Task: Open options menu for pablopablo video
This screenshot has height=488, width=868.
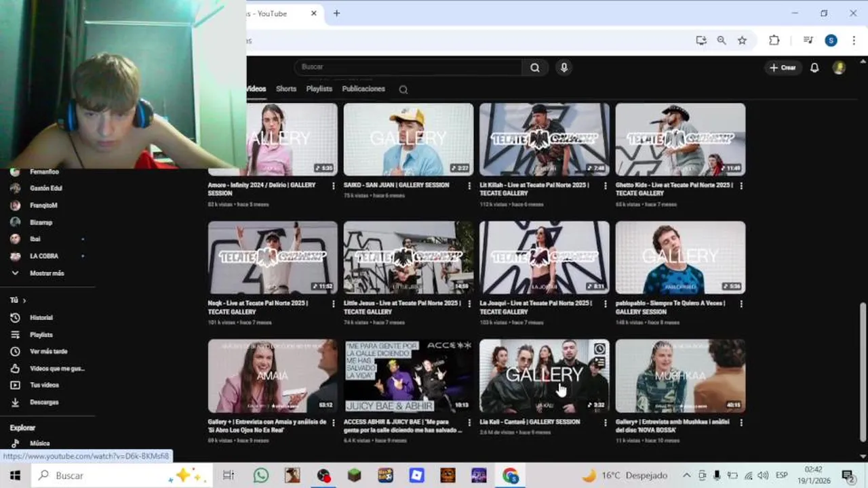Action: point(741,304)
